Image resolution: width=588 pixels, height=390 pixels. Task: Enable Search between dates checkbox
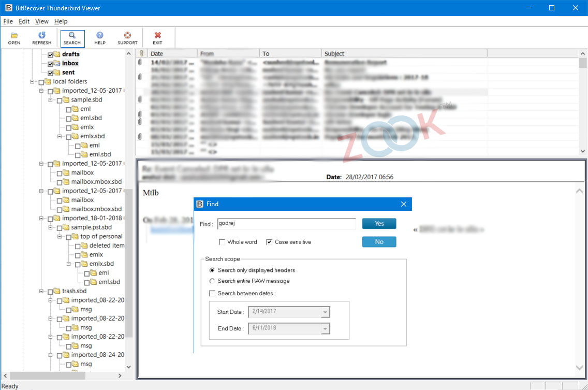pos(212,294)
